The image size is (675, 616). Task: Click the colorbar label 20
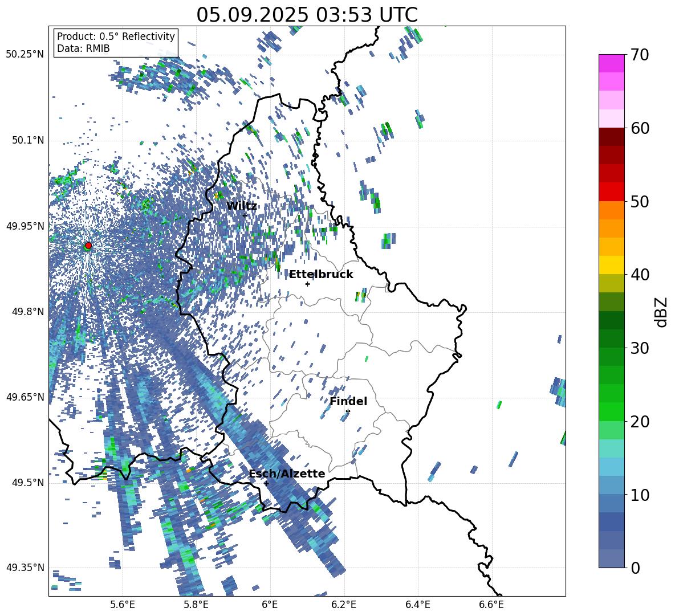tap(640, 422)
